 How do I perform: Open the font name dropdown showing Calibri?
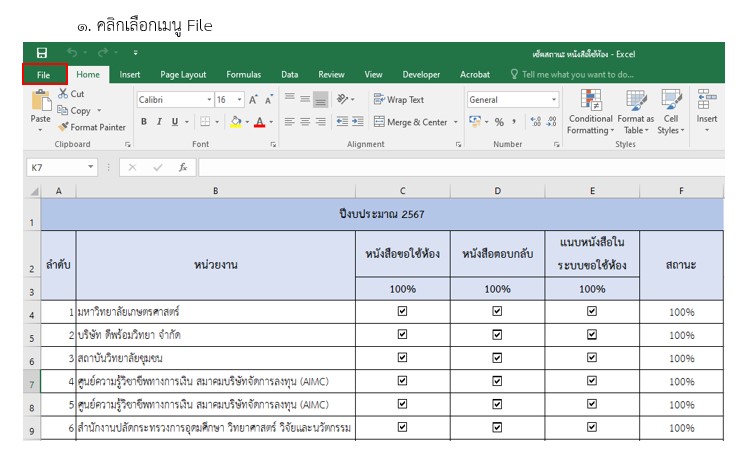coord(209,100)
